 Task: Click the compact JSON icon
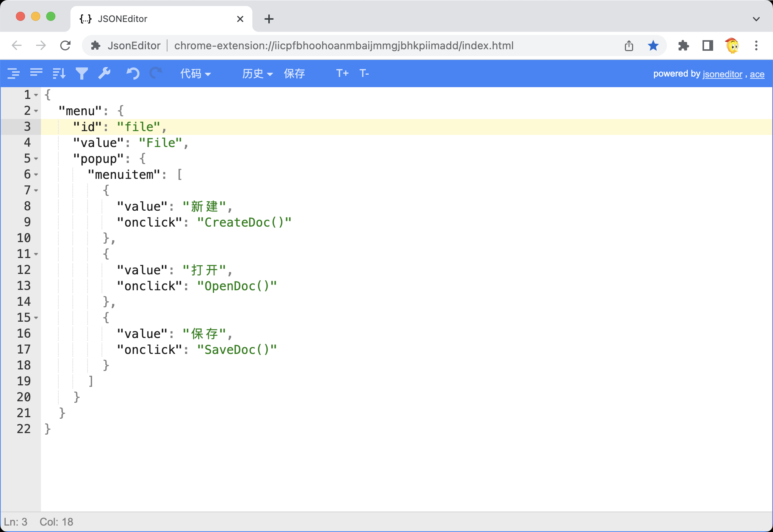point(36,72)
